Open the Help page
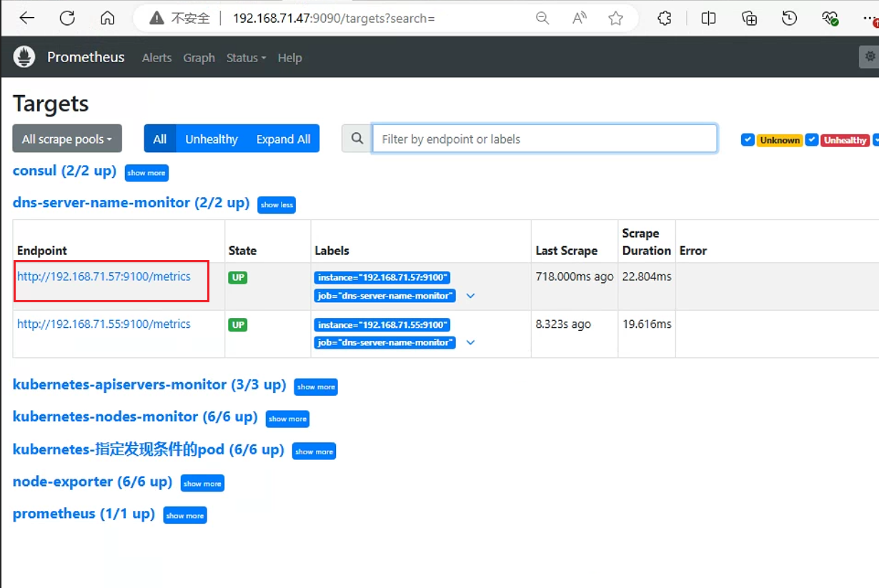 pyautogui.click(x=289, y=58)
